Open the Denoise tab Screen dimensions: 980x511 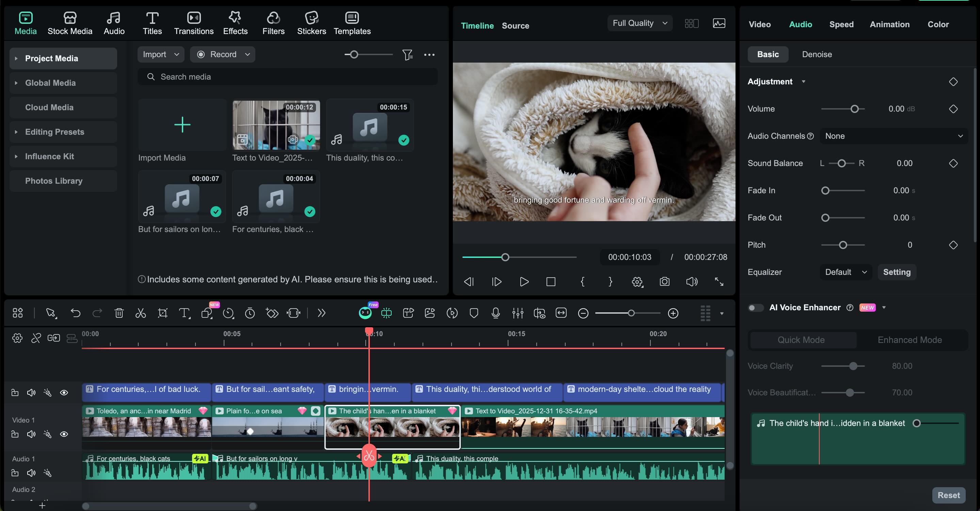tap(817, 54)
